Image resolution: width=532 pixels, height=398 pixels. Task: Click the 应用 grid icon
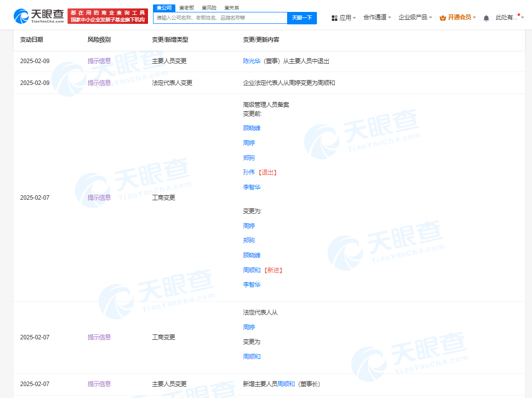coord(334,16)
